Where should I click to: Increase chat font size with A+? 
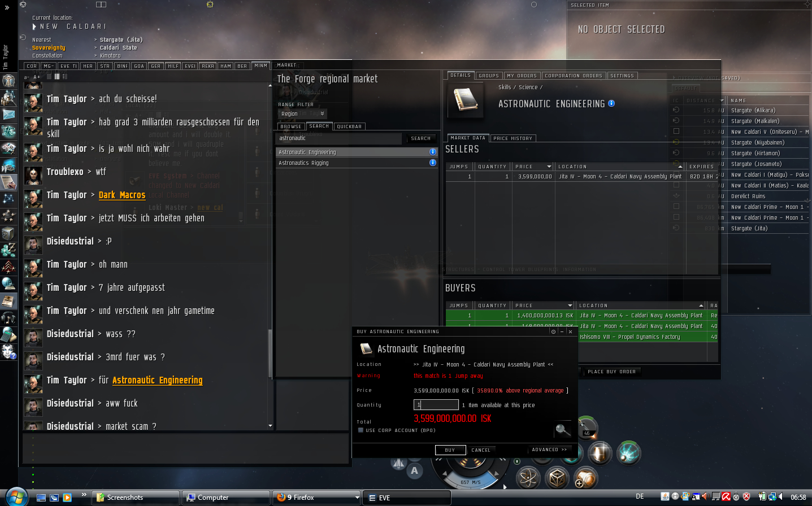[x=37, y=77]
